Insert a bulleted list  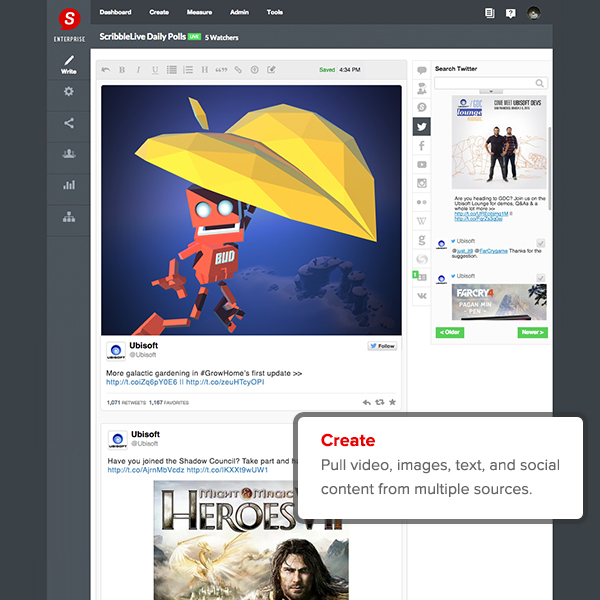pyautogui.click(x=171, y=70)
